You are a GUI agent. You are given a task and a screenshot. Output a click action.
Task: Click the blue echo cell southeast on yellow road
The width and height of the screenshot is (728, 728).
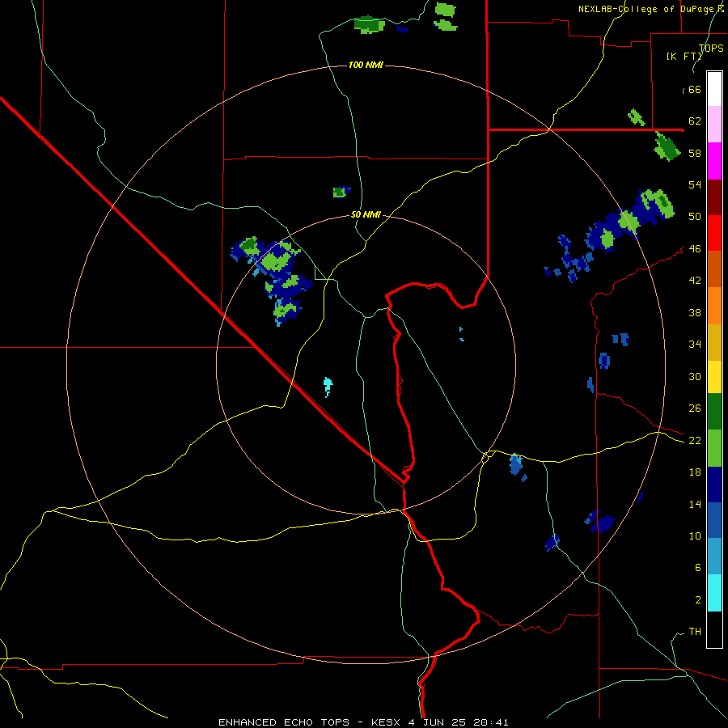pyautogui.click(x=517, y=466)
